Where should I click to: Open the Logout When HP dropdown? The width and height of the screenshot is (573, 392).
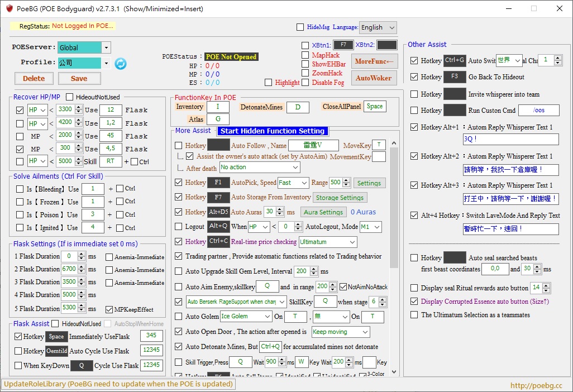(x=259, y=227)
